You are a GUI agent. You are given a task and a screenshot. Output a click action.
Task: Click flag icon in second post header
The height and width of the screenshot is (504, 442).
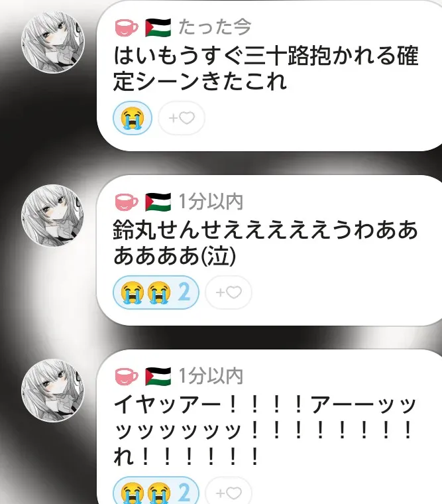pos(158,202)
